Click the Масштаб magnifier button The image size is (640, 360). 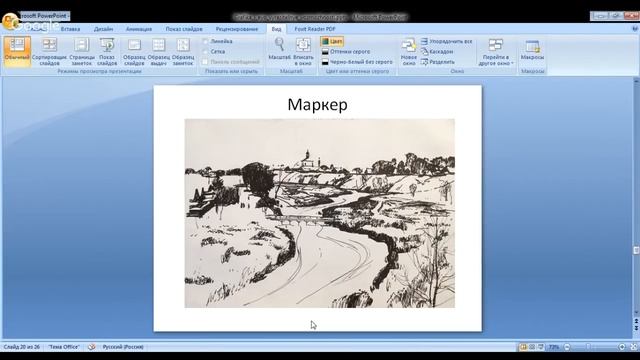280,49
